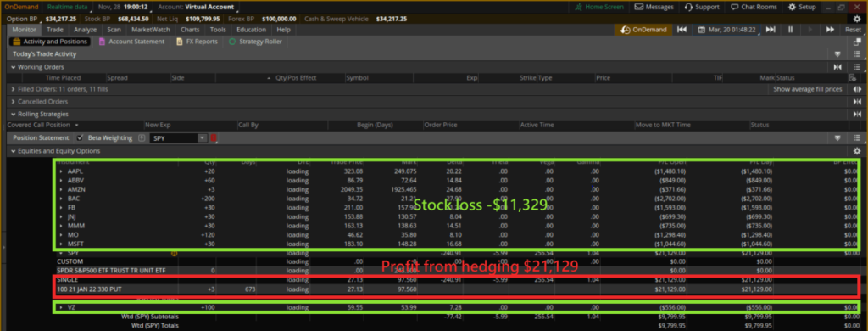Expand the ABBV position row
The height and width of the screenshot is (331, 868).
pyautogui.click(x=61, y=180)
